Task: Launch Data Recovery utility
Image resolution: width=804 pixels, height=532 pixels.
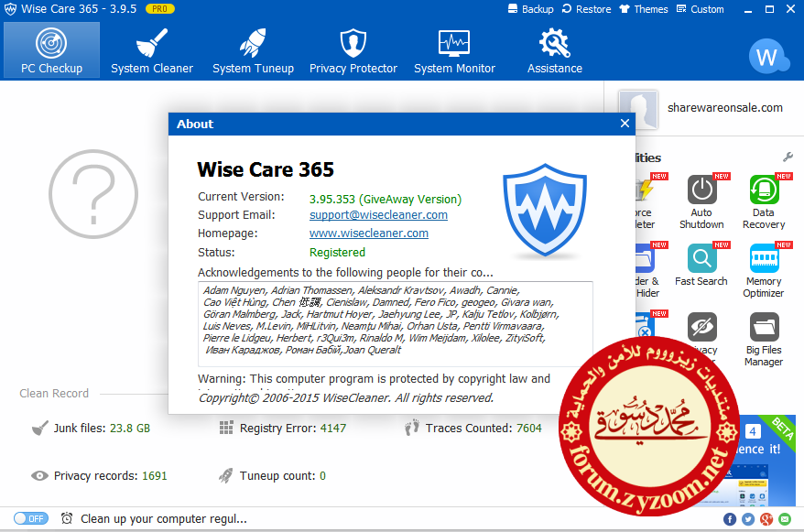Action: (x=764, y=202)
